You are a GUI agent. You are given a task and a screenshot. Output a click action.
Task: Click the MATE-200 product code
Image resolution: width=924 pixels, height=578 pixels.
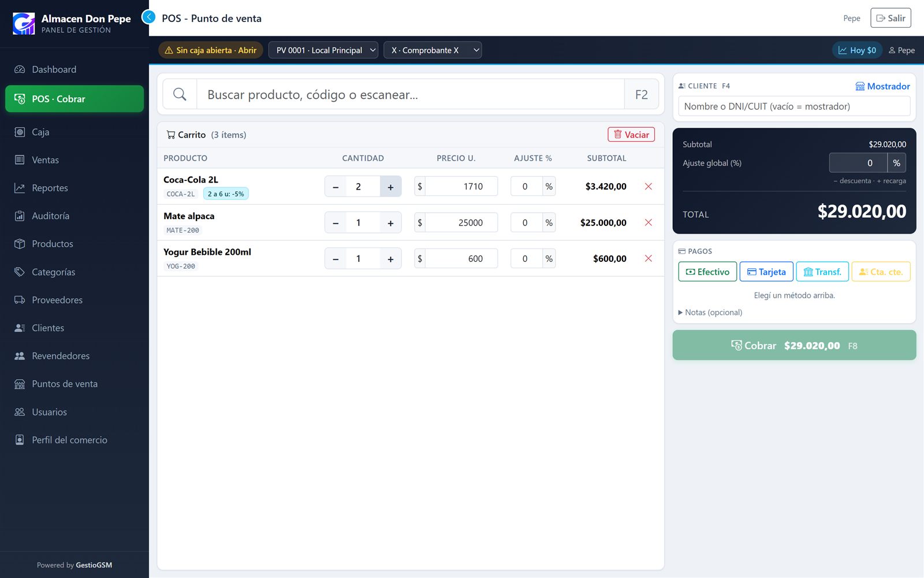coord(182,230)
